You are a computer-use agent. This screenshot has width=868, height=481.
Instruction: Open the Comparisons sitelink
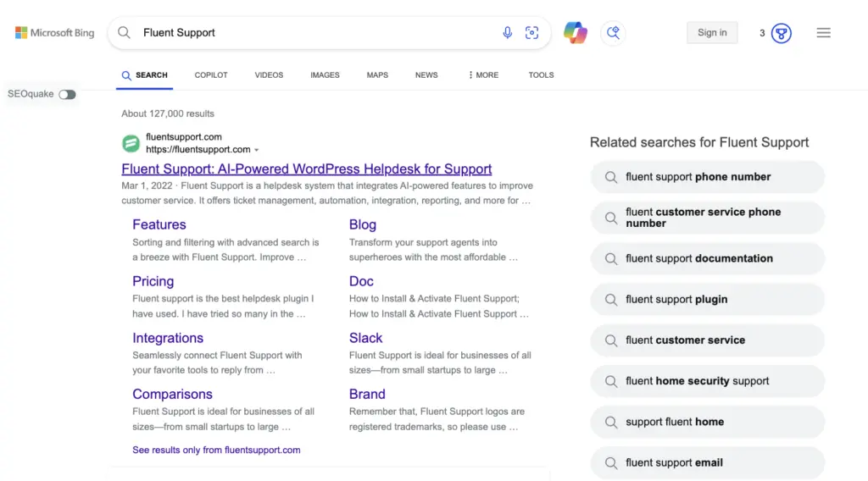pyautogui.click(x=172, y=394)
